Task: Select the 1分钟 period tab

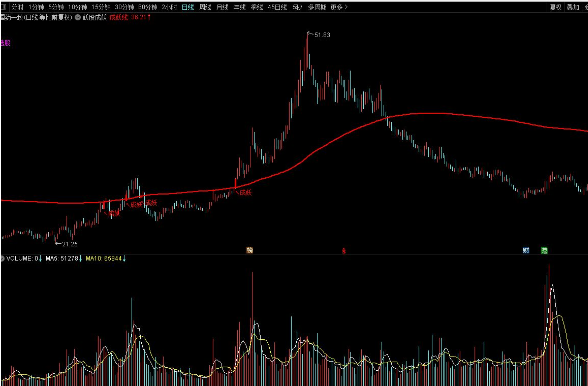Action: click(36, 7)
